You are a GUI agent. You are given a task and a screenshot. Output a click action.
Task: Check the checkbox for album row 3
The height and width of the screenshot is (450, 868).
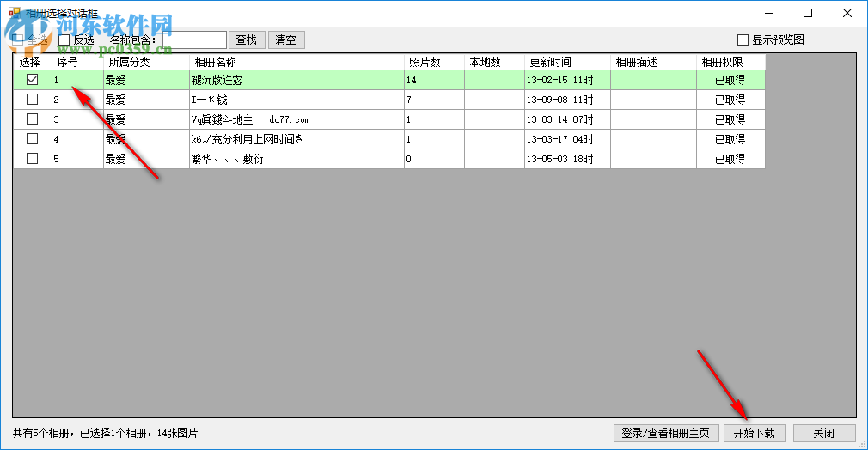click(32, 119)
